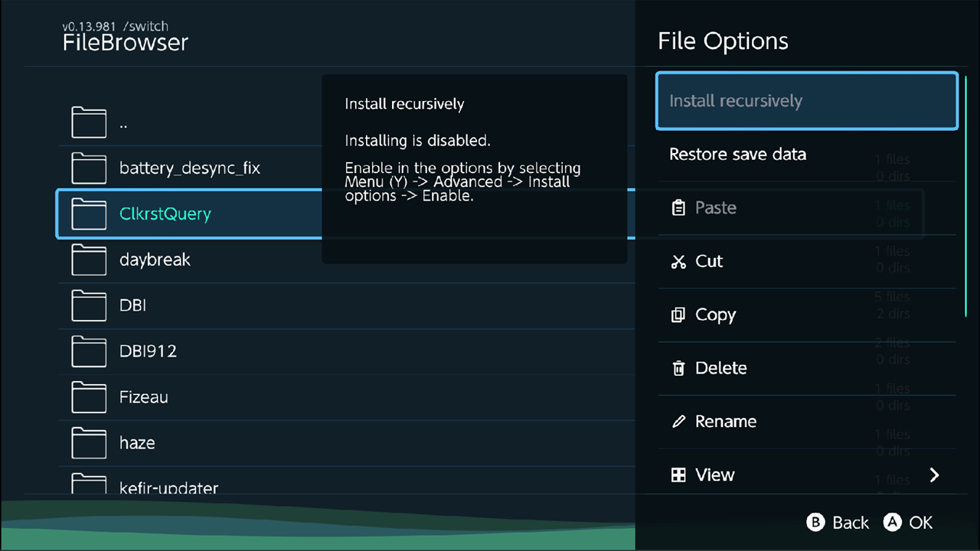Click the Paste clipboard icon
Screen dimensions: 980x551
[x=678, y=207]
